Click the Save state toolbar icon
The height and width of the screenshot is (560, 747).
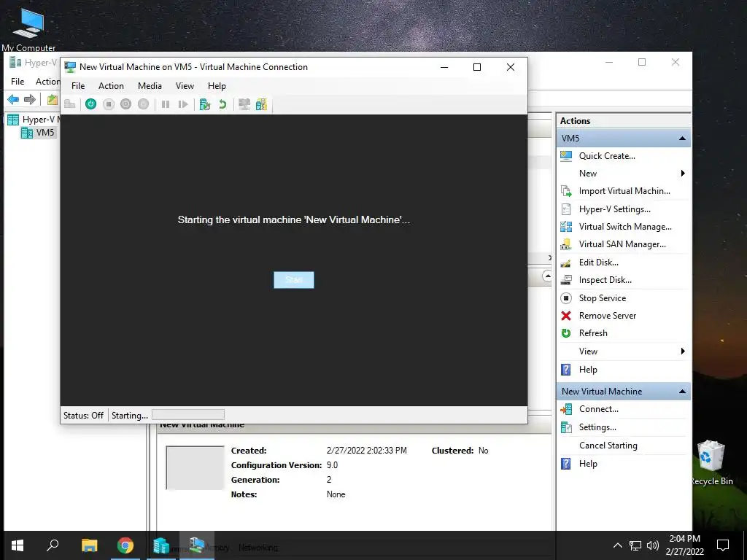(144, 104)
